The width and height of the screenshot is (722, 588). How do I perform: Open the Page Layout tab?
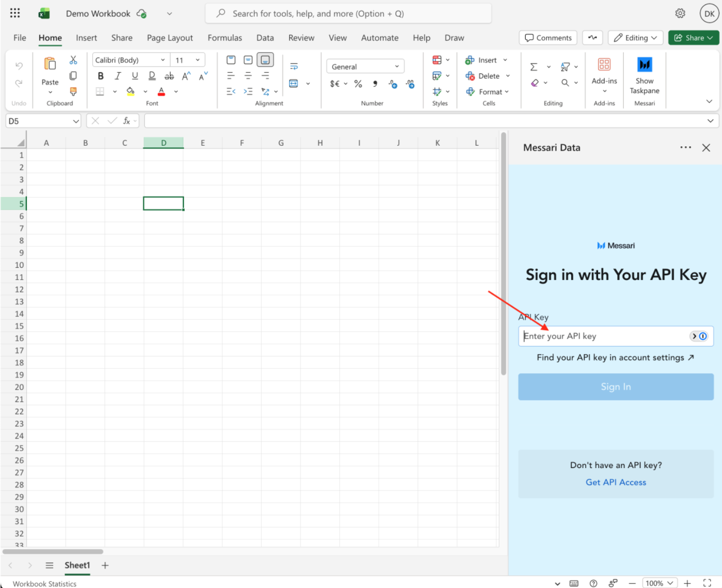(x=170, y=38)
